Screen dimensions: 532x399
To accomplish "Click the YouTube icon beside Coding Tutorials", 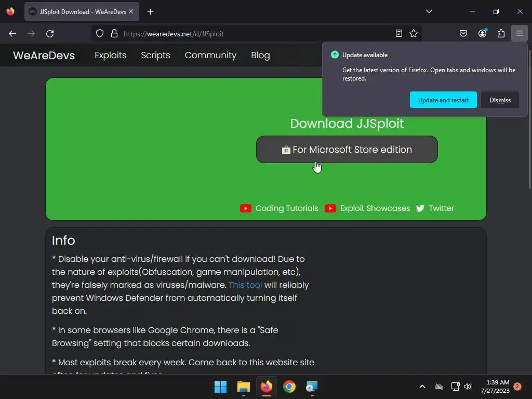I will (246, 208).
